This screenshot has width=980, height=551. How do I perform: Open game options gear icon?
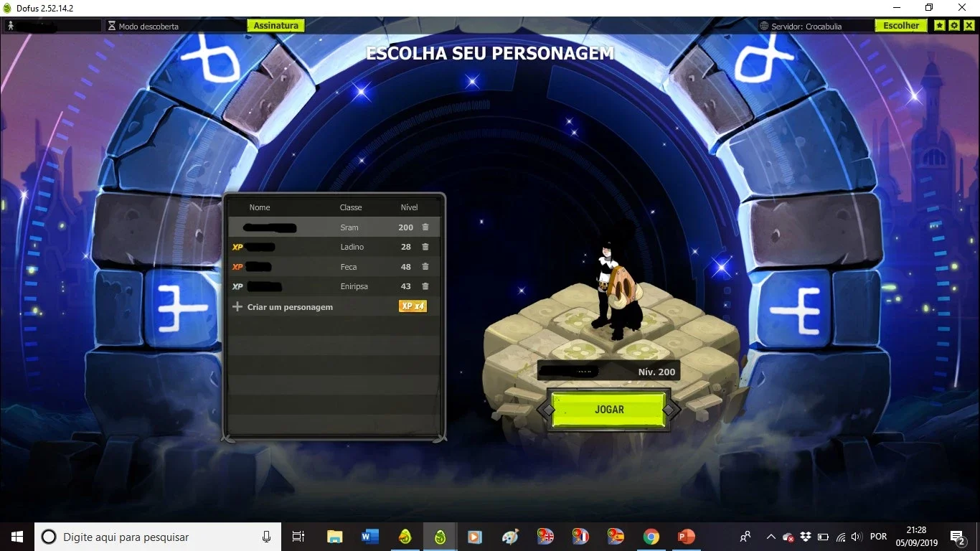click(x=954, y=25)
